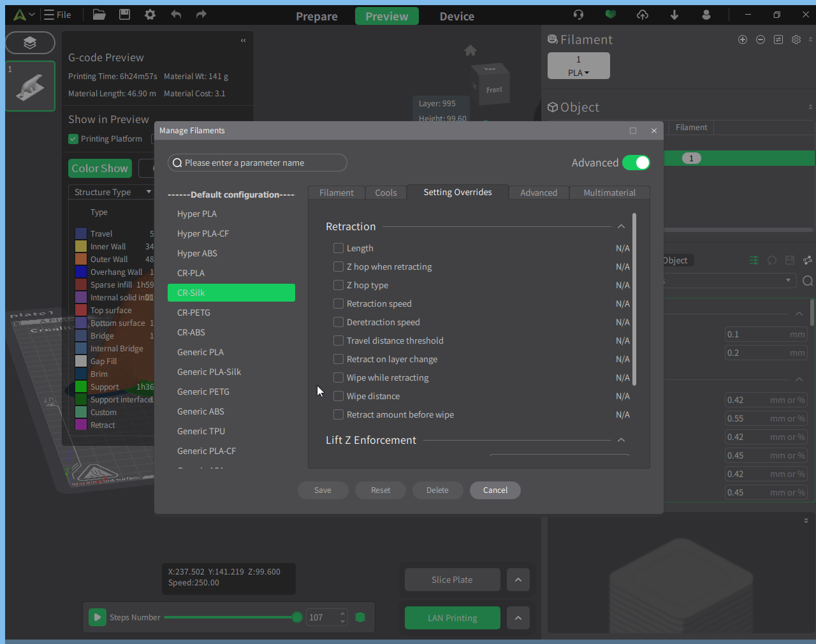Collapse the Retraction section
816x644 pixels.
click(621, 226)
